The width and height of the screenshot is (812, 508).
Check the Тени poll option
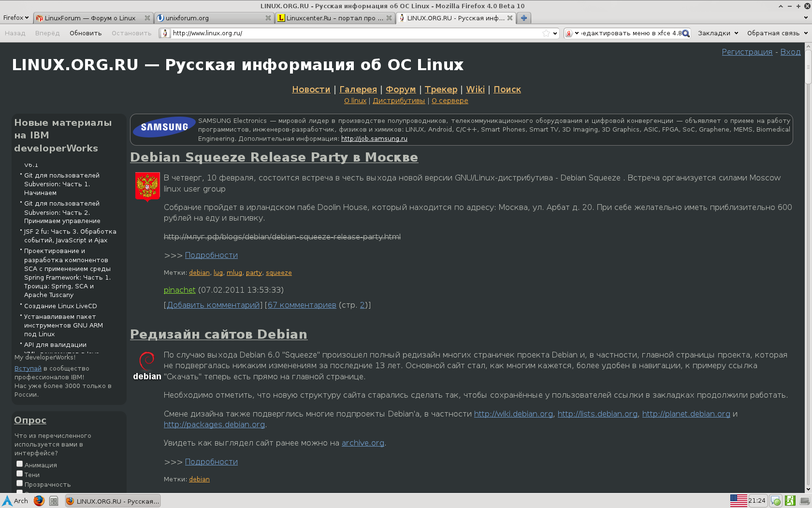click(x=19, y=474)
